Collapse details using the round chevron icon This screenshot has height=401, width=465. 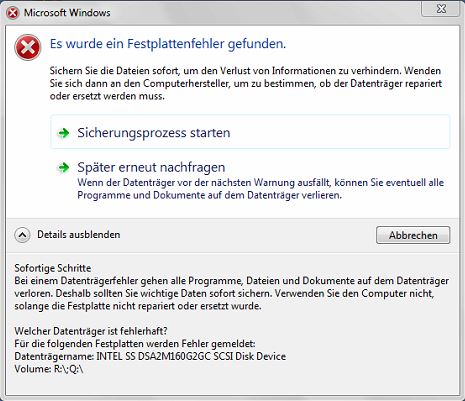[x=22, y=235]
